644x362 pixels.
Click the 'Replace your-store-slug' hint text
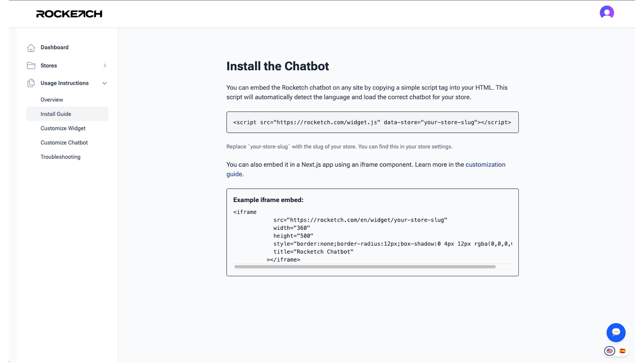(x=339, y=147)
